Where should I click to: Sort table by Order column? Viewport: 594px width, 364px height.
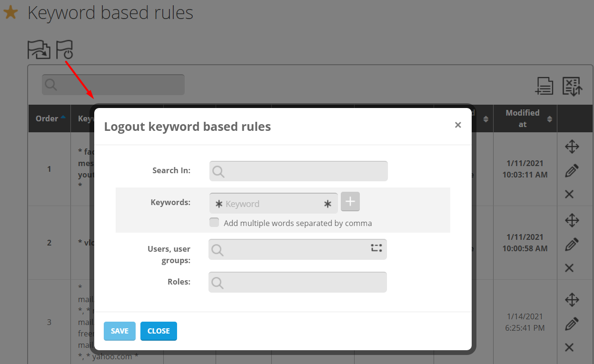pos(49,118)
